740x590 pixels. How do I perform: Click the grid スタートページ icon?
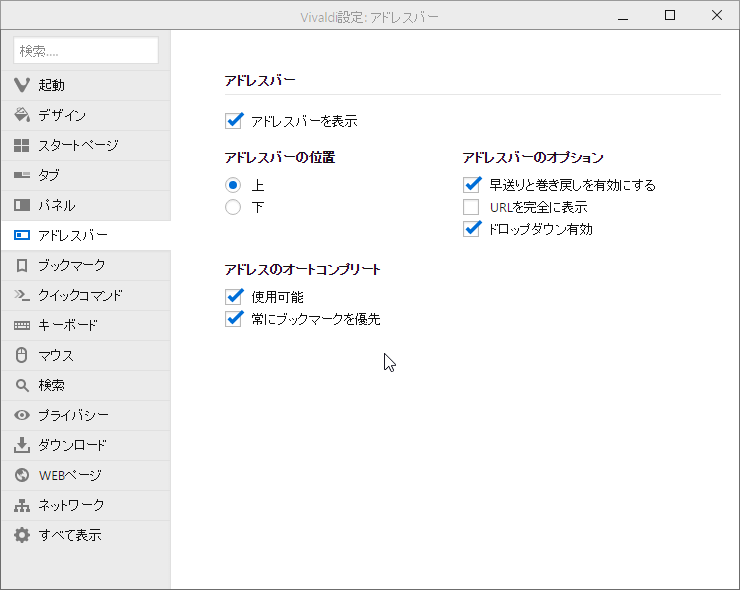coord(22,145)
